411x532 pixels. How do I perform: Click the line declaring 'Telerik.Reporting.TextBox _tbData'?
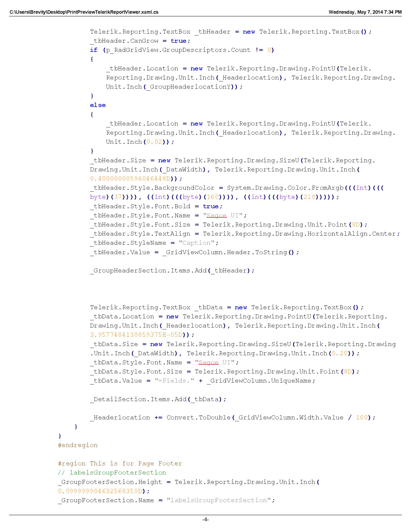point(227,307)
